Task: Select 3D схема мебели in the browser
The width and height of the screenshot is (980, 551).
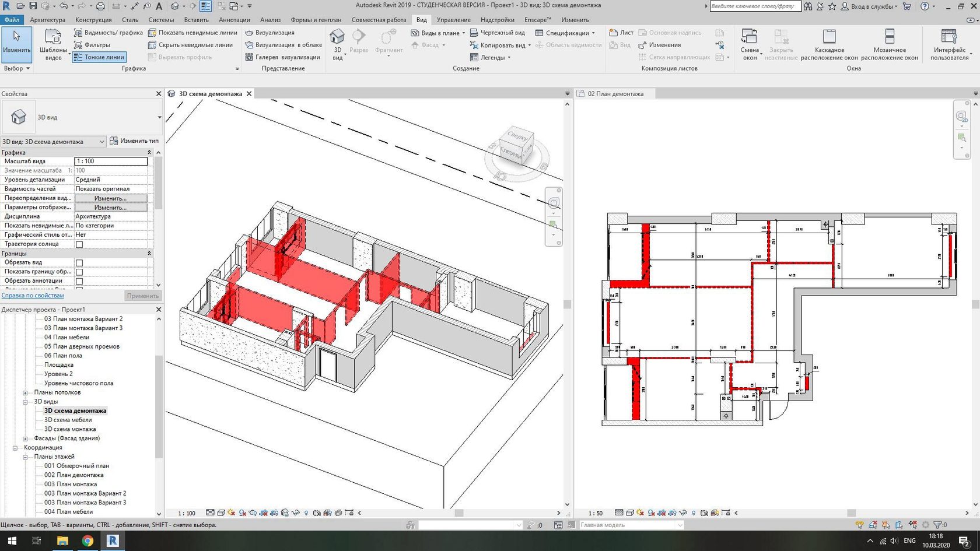Action: [x=68, y=420]
